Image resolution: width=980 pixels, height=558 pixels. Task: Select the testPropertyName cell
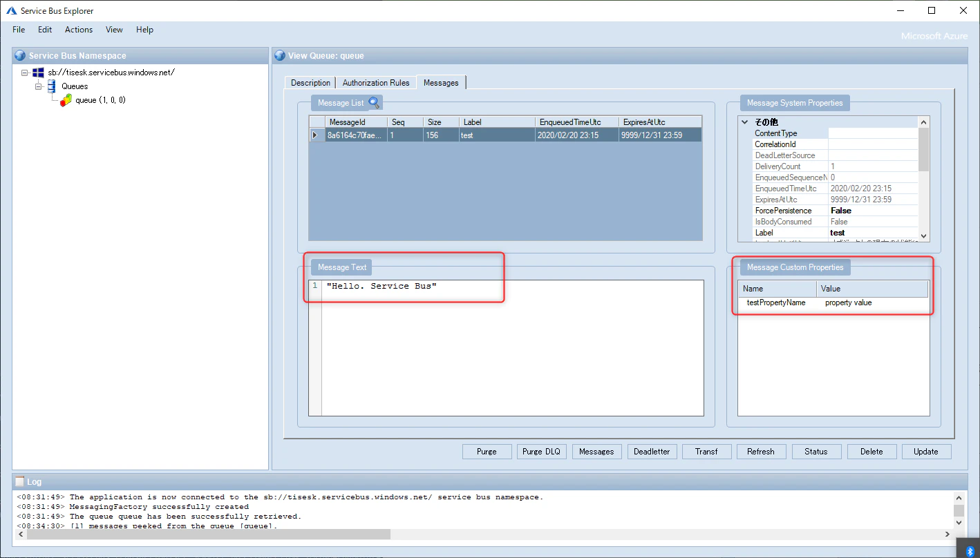778,302
